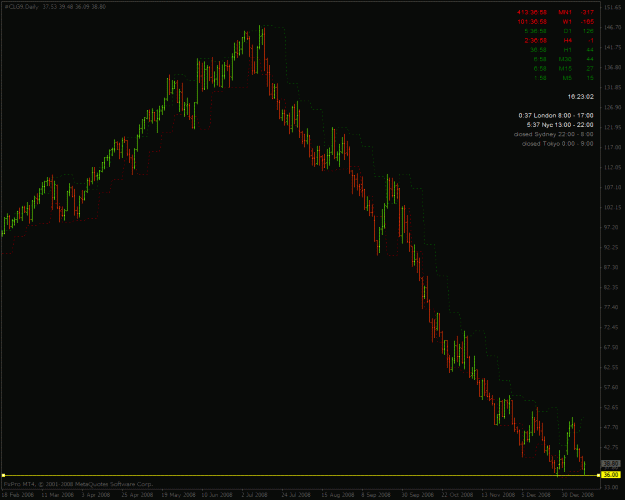
Task: Click the 112.05 price axis label
Action: [x=613, y=167]
